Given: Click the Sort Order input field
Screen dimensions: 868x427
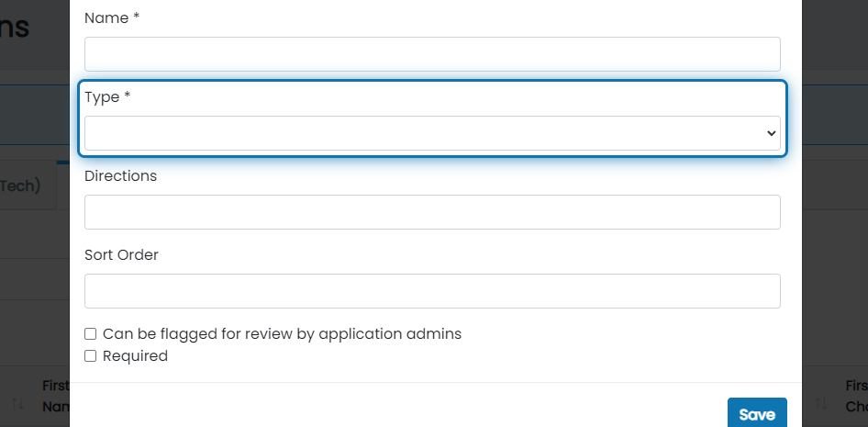Looking at the screenshot, I should tap(432, 291).
